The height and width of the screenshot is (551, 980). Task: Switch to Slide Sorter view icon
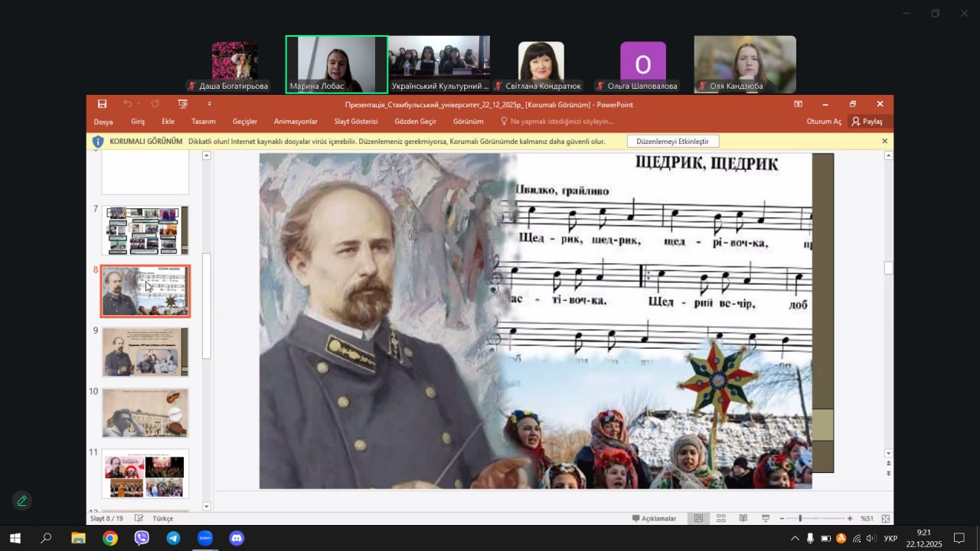[720, 518]
